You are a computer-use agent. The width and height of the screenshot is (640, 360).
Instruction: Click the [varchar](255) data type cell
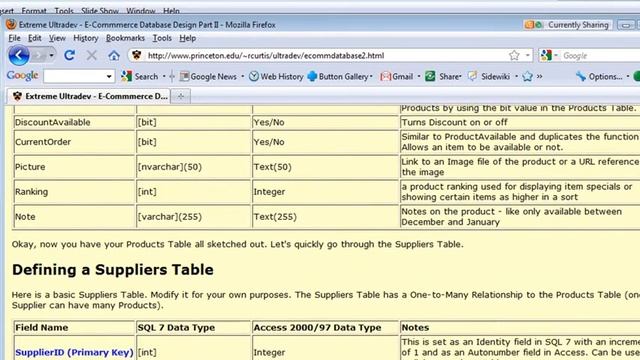point(193,216)
